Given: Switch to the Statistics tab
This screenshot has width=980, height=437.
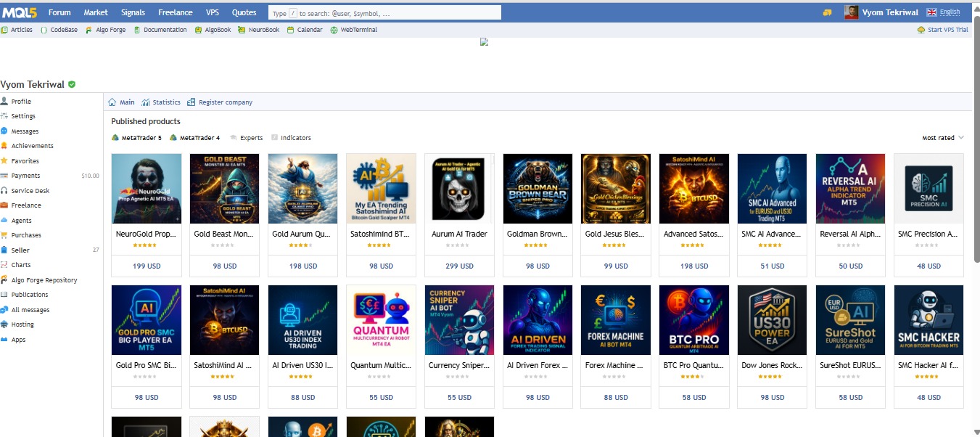Looking at the screenshot, I should pos(161,102).
